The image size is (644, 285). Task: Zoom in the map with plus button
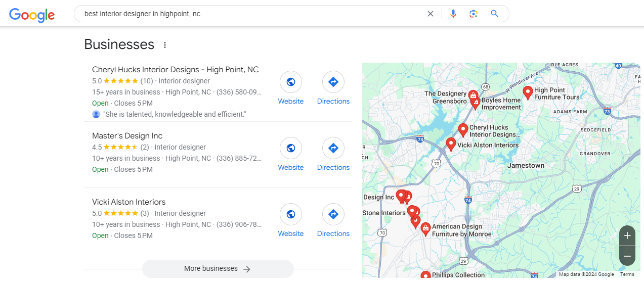[627, 235]
